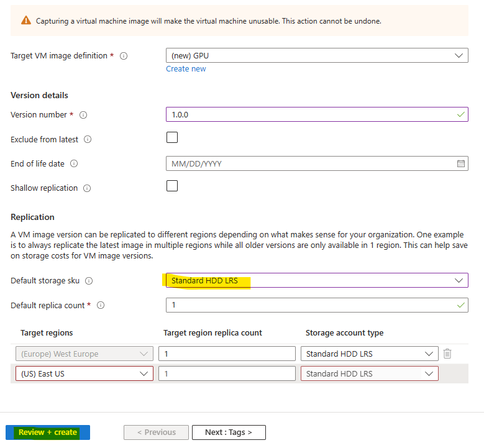
Task: Open the calendar picker for End of life date
Action: (x=460, y=163)
